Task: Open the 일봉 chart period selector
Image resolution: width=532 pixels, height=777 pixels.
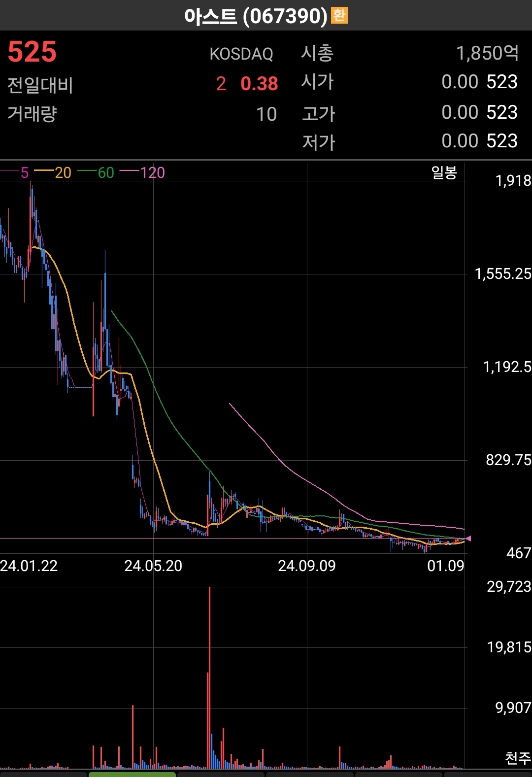Action: (444, 172)
